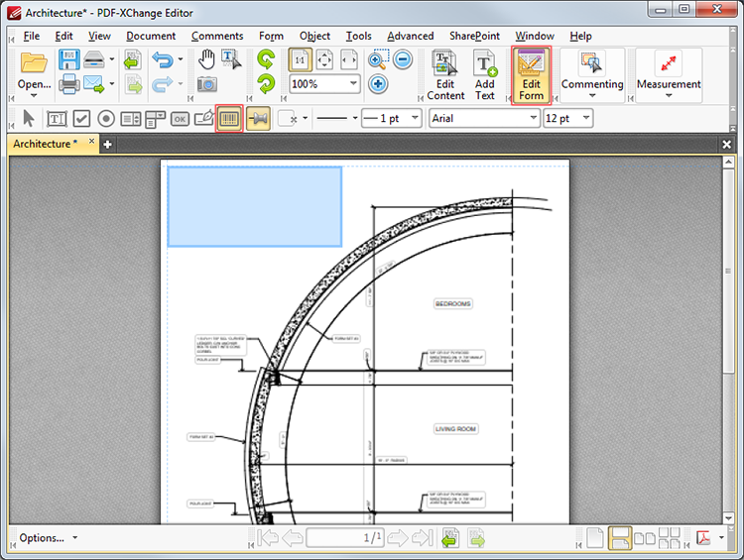Click the Email envelope icon
The image size is (744, 560).
tap(94, 84)
